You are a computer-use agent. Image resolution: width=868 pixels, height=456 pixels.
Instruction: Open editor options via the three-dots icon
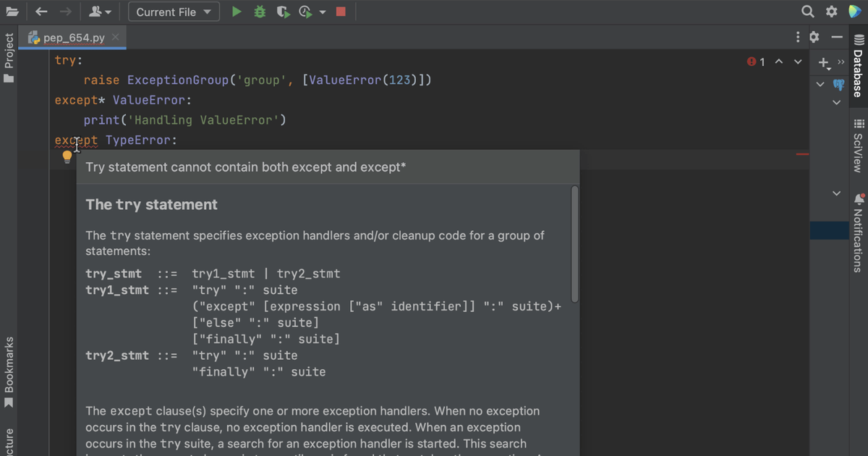tap(796, 36)
